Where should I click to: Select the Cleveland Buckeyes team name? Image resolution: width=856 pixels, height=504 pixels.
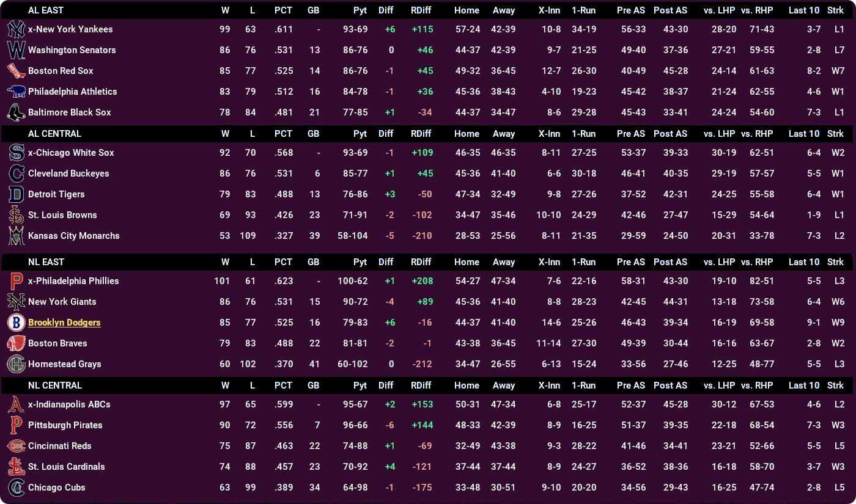pyautogui.click(x=68, y=173)
